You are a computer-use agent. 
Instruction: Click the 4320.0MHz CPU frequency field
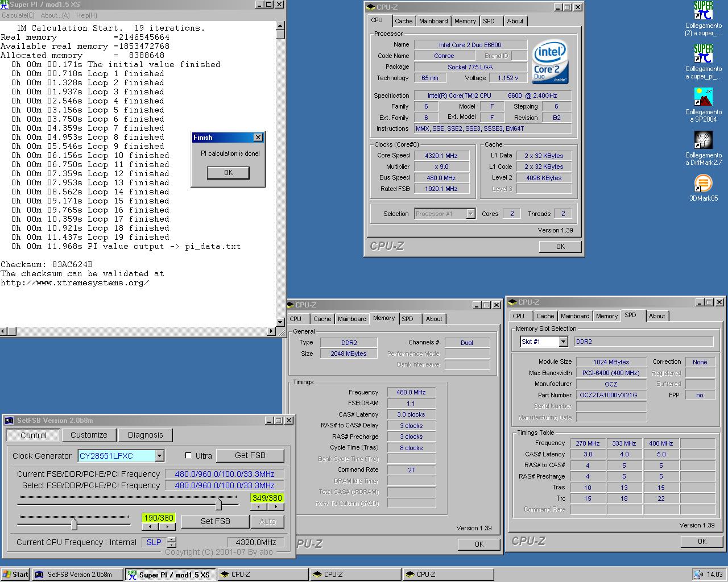256,542
